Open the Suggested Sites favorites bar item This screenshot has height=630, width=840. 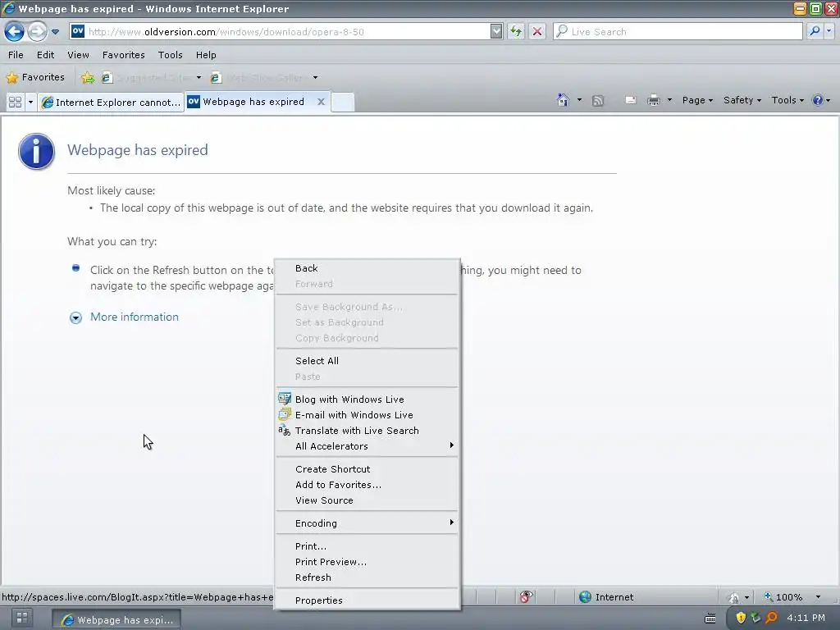[x=152, y=78]
